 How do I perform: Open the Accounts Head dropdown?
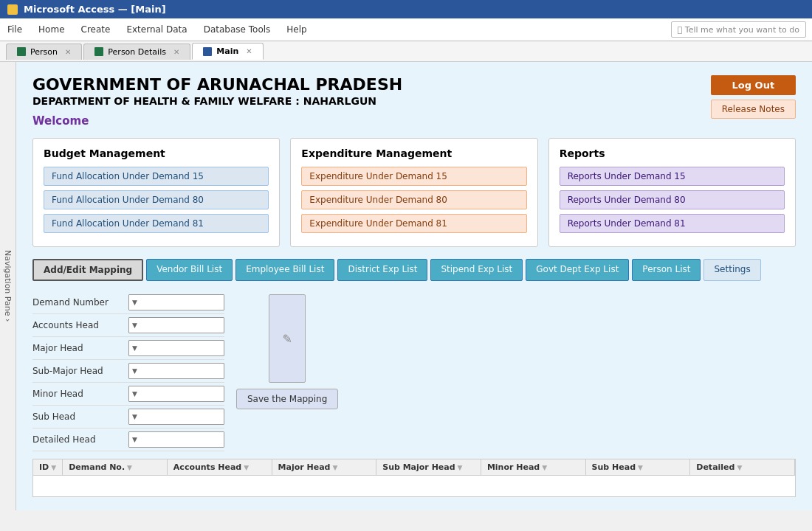click(135, 325)
